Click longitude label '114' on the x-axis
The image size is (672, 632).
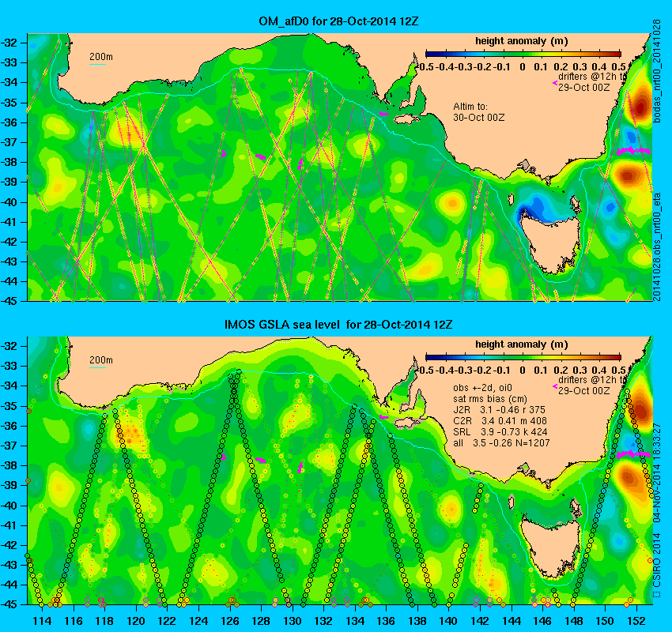[42, 621]
